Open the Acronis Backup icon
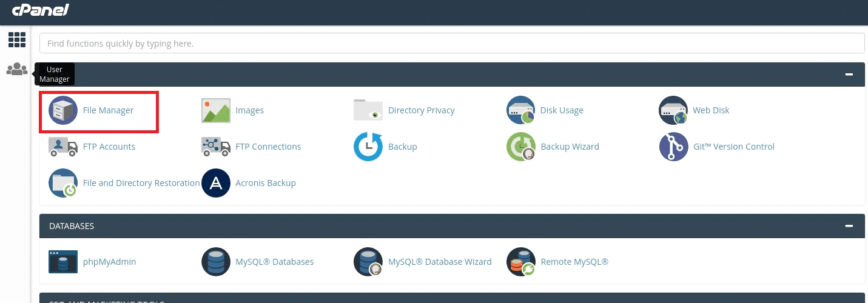 pos(216,183)
